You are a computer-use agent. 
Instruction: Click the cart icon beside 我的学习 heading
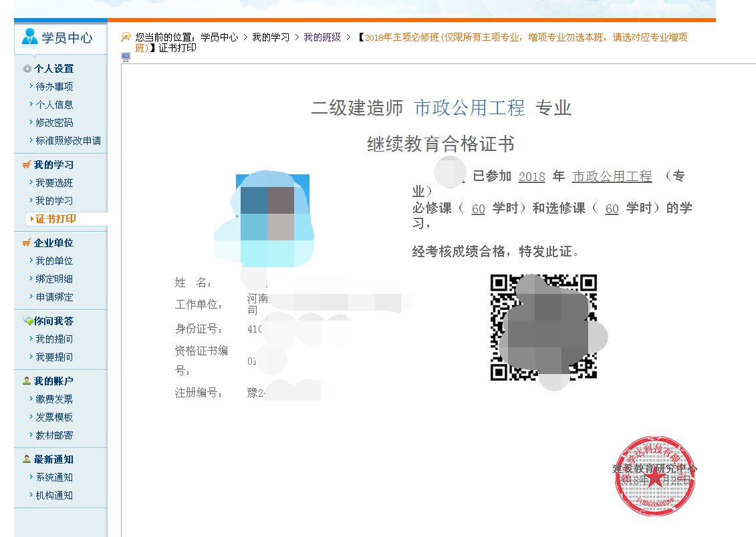pyautogui.click(x=27, y=165)
